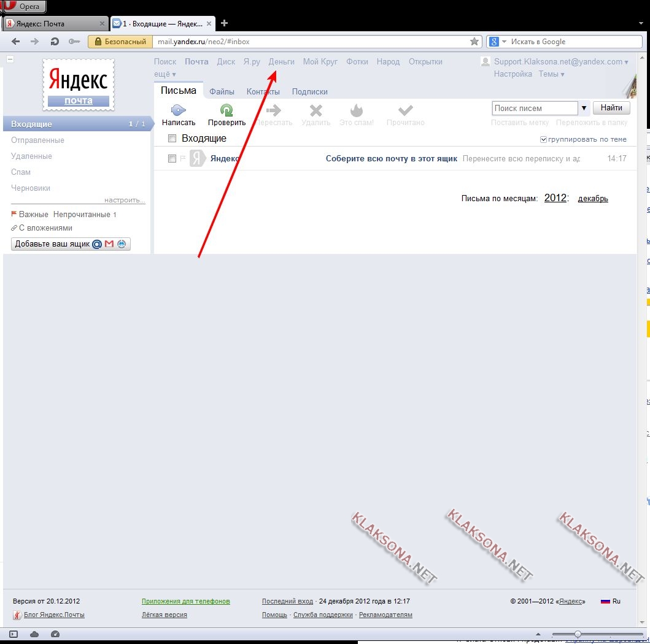Open the Спам folder

(x=21, y=172)
